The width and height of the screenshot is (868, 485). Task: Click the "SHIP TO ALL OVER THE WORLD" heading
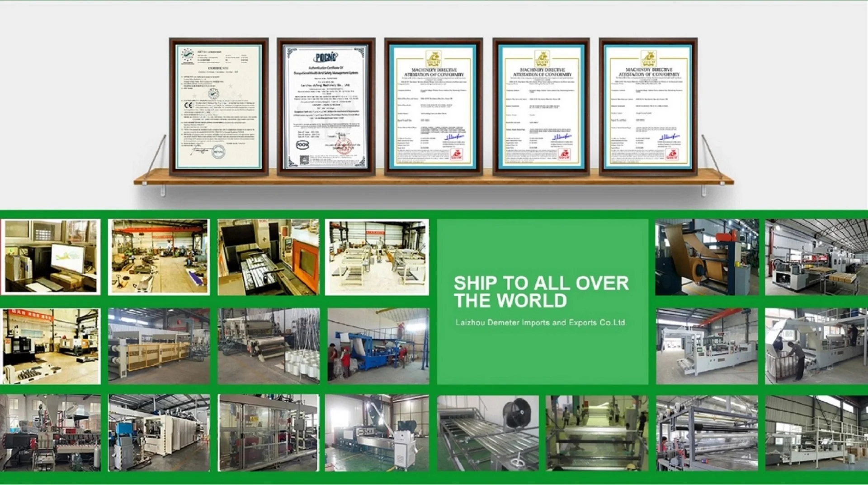541,292
